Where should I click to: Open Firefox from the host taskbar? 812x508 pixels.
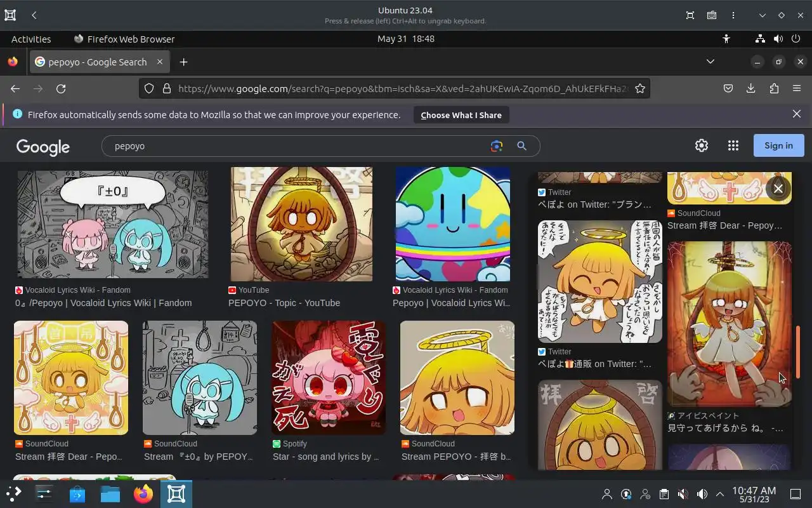pos(143,493)
